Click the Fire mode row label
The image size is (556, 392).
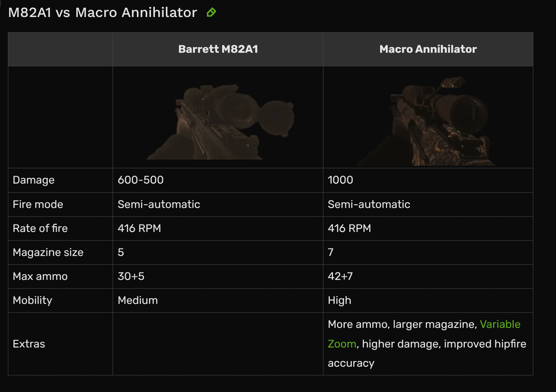(x=38, y=204)
